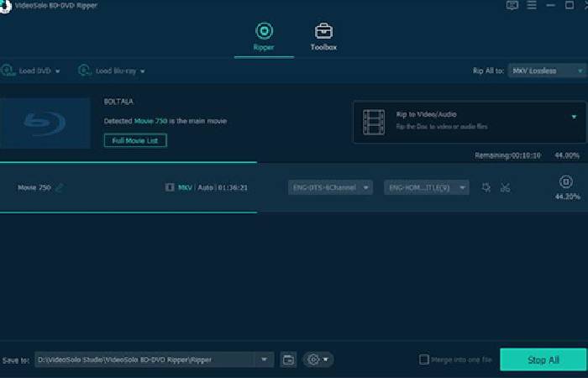This screenshot has width=588, height=378.
Task: Click the MKV format icon for Movie 750
Action: pos(170,187)
